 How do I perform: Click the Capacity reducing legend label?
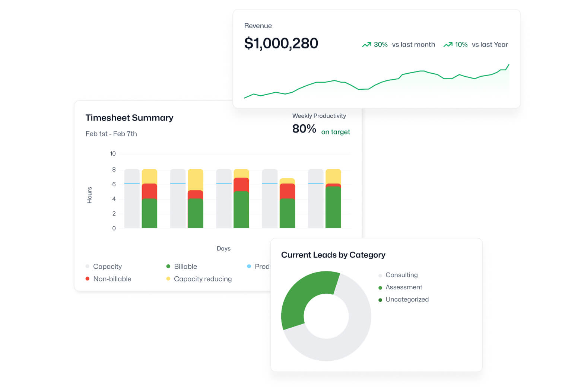203,279
